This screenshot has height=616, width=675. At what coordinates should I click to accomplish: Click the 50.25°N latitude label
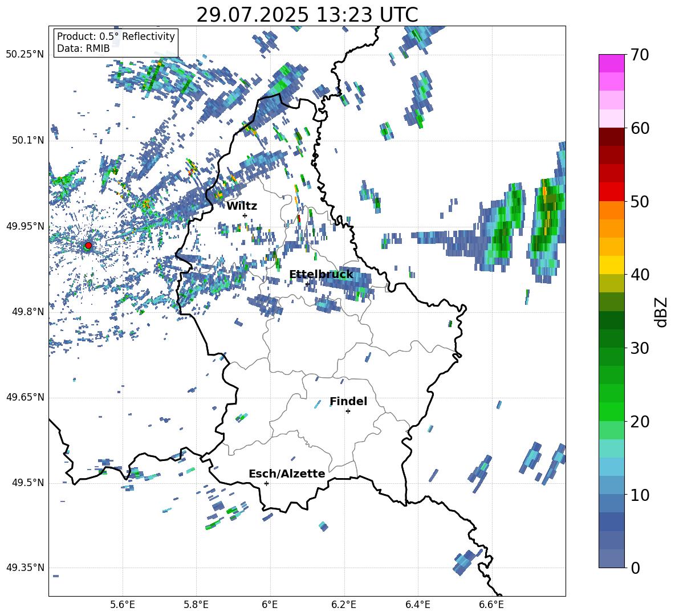pos(25,55)
